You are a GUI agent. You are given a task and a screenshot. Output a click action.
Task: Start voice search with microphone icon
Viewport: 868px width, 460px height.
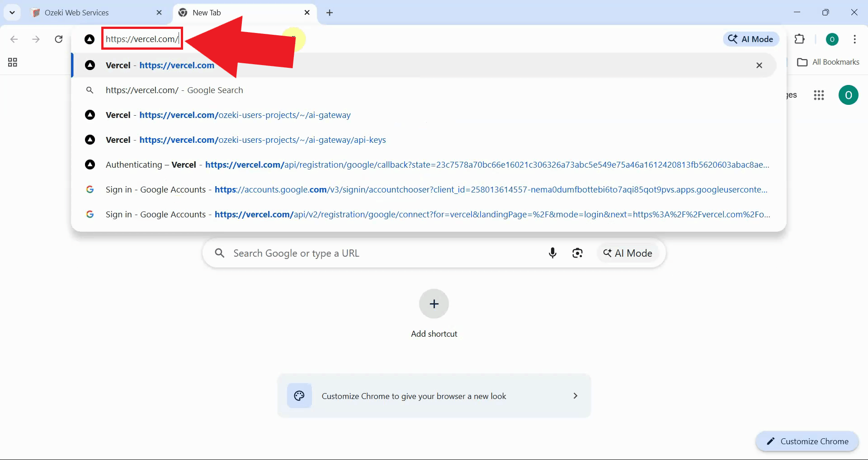click(552, 253)
